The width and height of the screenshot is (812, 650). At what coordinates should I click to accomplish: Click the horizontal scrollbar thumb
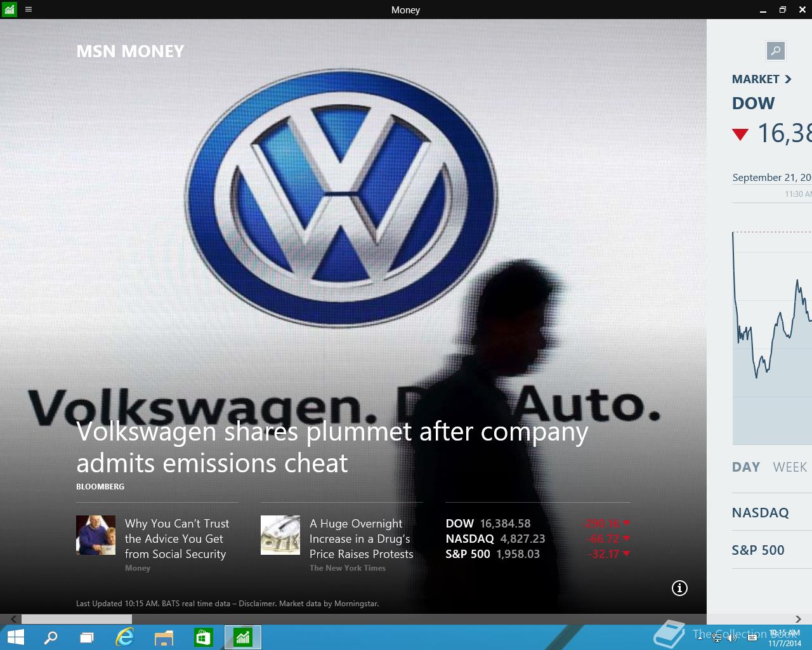77,619
